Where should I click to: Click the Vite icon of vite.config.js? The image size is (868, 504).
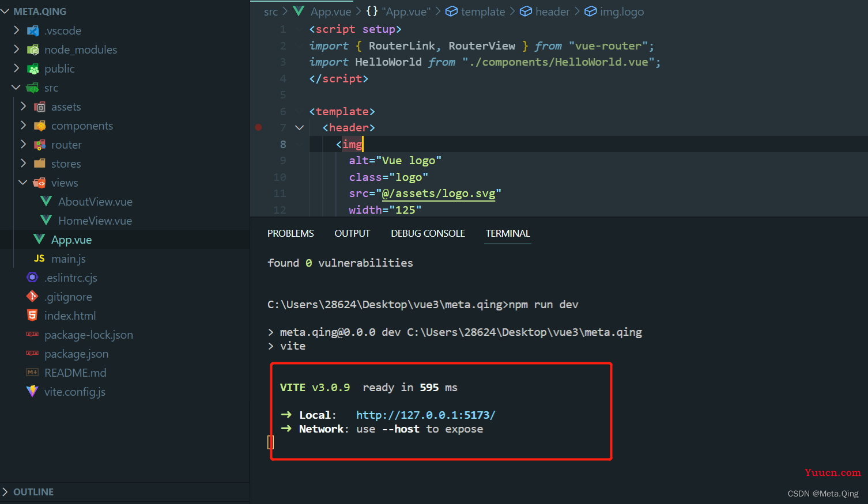[33, 391]
